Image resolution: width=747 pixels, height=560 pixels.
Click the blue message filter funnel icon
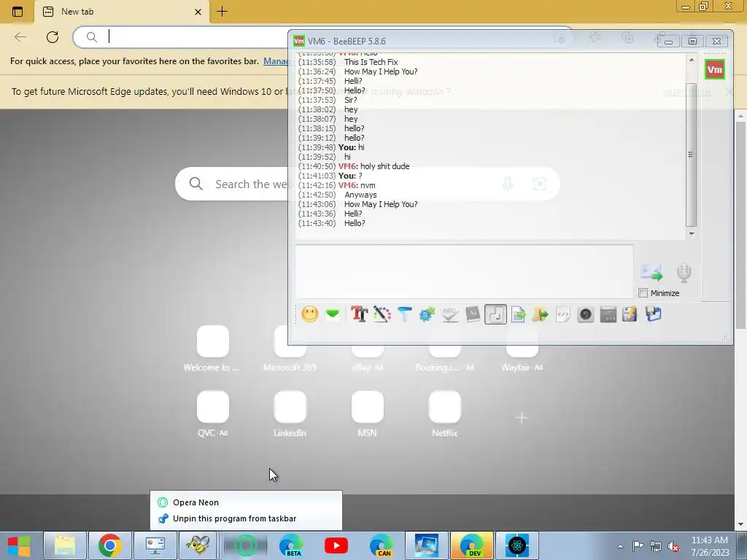tap(404, 314)
